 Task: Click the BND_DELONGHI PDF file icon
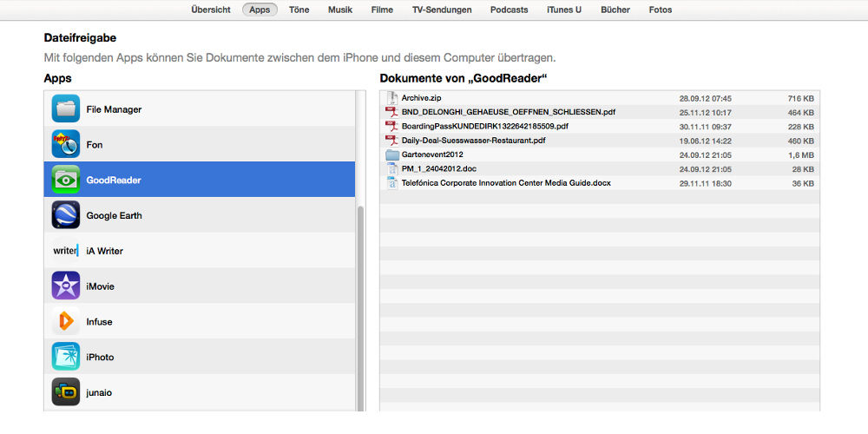pos(392,112)
